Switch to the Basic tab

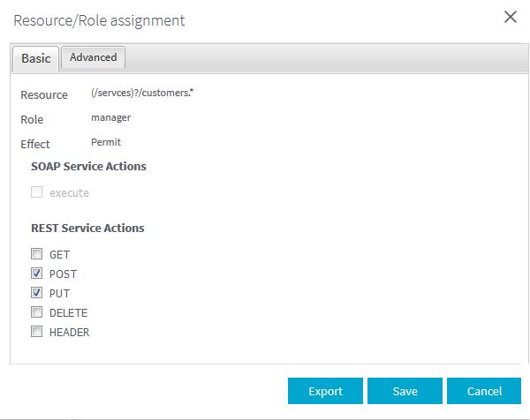pos(35,58)
